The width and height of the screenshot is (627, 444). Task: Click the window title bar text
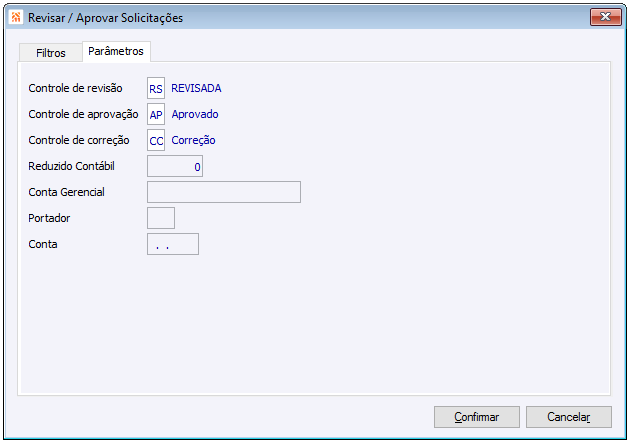click(105, 18)
